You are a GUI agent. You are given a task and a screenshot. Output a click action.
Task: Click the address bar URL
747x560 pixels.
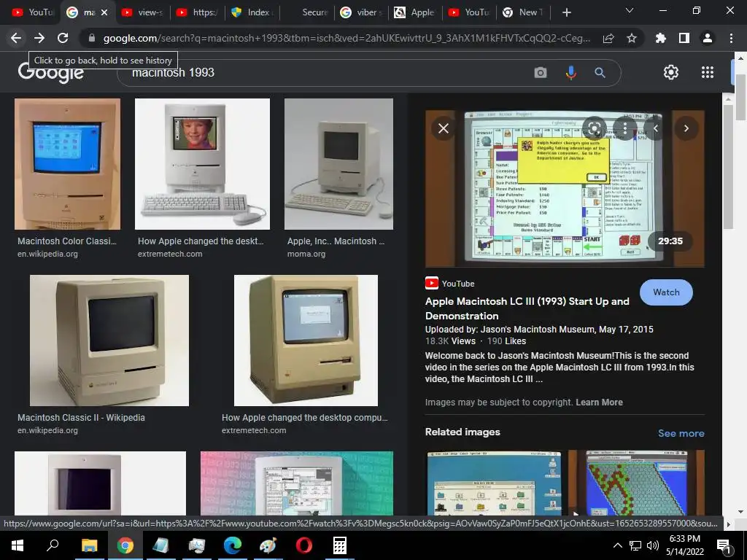pos(347,38)
